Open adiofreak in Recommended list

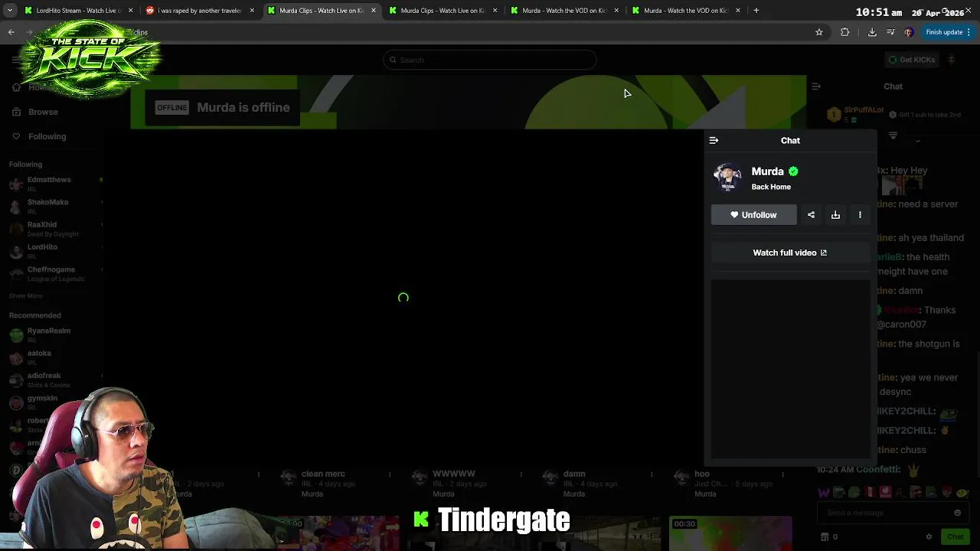point(54,380)
